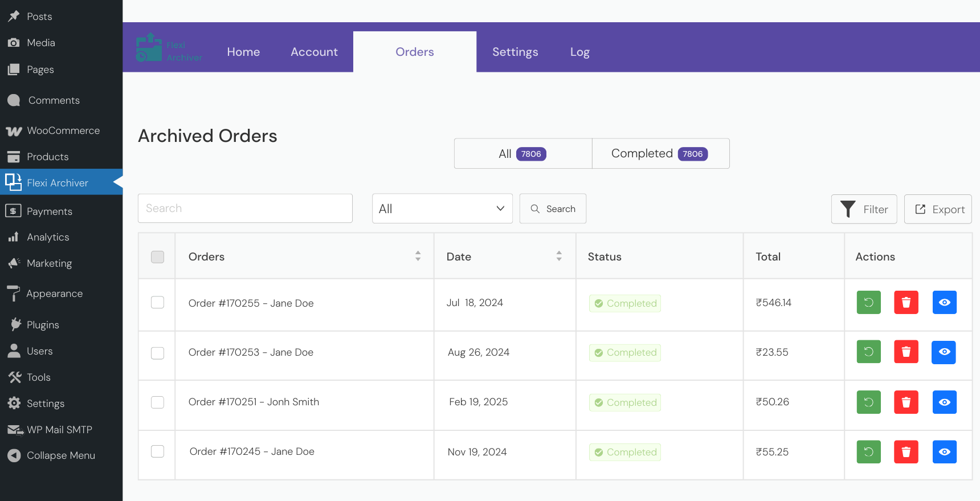
Task: Sort table by Orders column
Action: (418, 256)
